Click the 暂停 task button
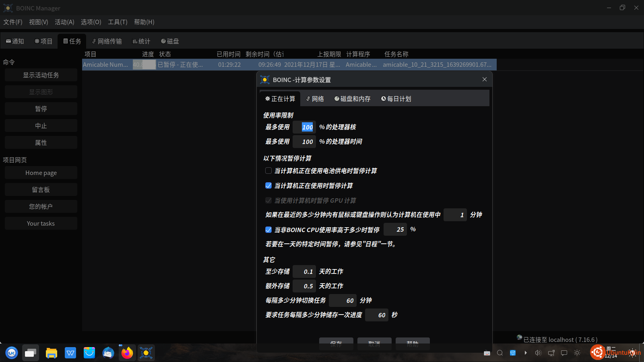The image size is (644, 362). point(41,109)
